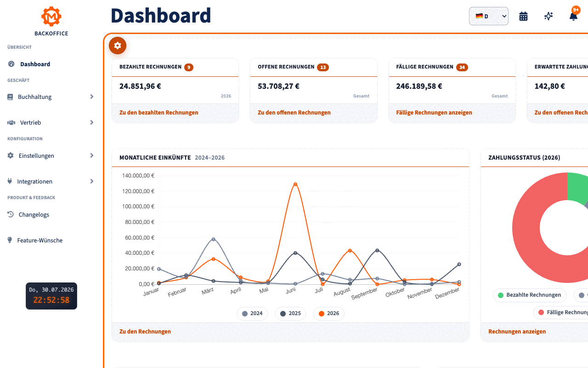Click the badge 34 beside Fällige Rechnungen
The image size is (588, 368).
[462, 67]
